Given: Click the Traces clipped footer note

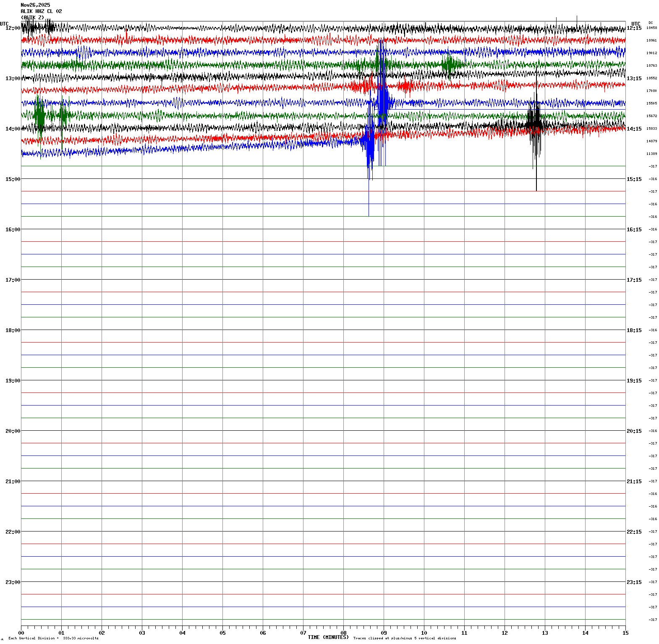Looking at the screenshot, I should pos(405,639).
